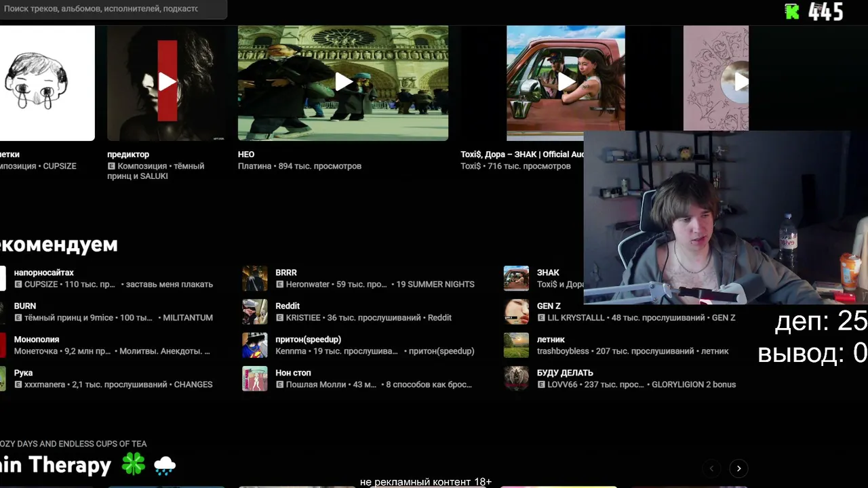This screenshot has width=868, height=488.
Task: Click the GEN Z song cover art
Action: [516, 312]
